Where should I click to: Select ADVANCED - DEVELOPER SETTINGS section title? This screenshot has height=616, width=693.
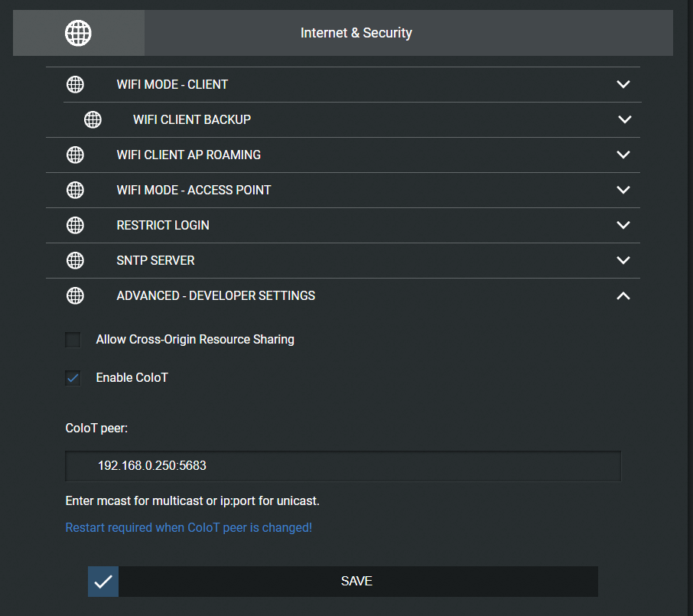(216, 296)
